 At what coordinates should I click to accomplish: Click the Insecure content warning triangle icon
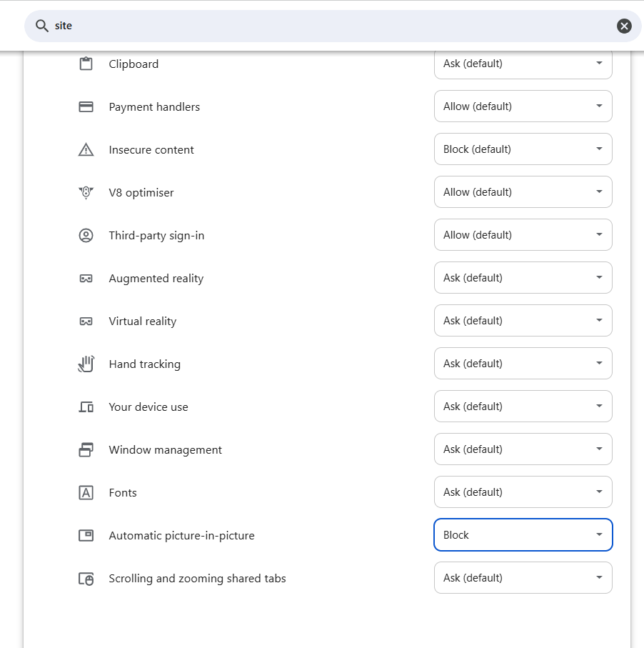[86, 149]
